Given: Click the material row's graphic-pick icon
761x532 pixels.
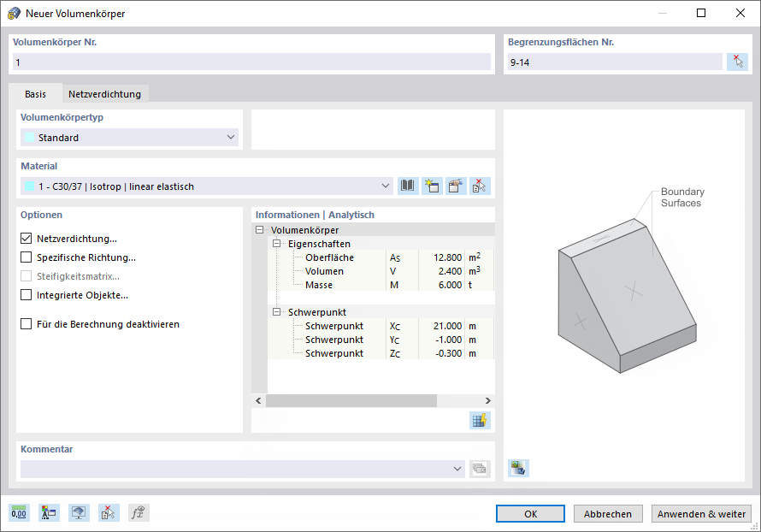Looking at the screenshot, I should tap(480, 186).
